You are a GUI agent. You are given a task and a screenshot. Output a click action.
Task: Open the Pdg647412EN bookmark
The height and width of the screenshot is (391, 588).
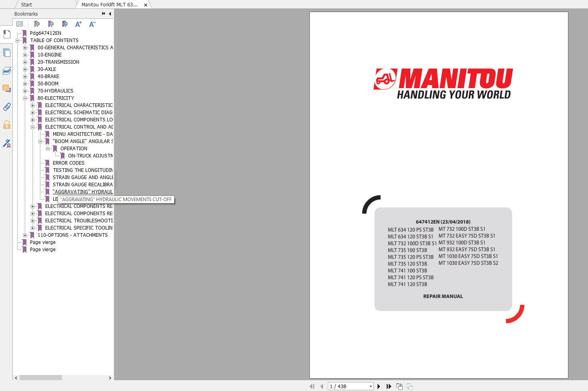click(x=46, y=33)
